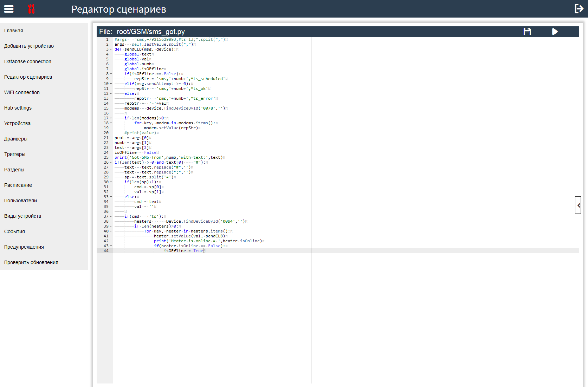Run the script with the play icon

[555, 31]
